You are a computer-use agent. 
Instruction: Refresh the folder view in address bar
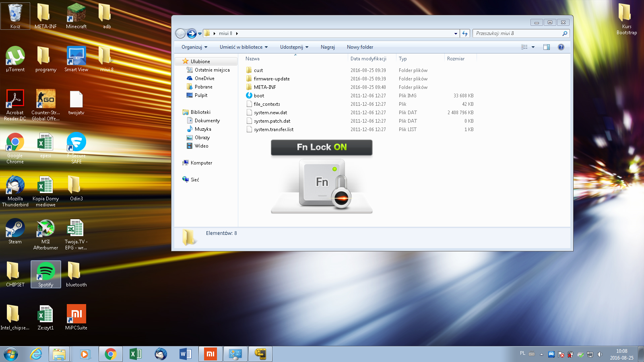tap(465, 33)
